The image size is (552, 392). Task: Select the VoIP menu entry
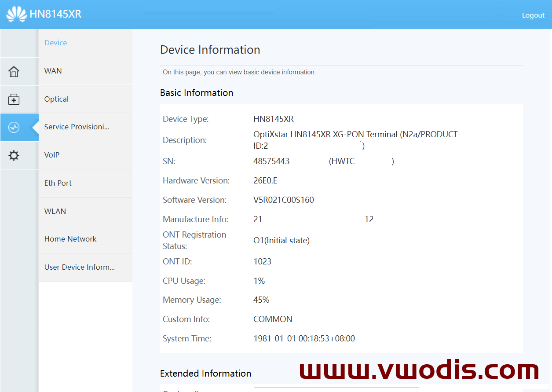click(x=51, y=155)
